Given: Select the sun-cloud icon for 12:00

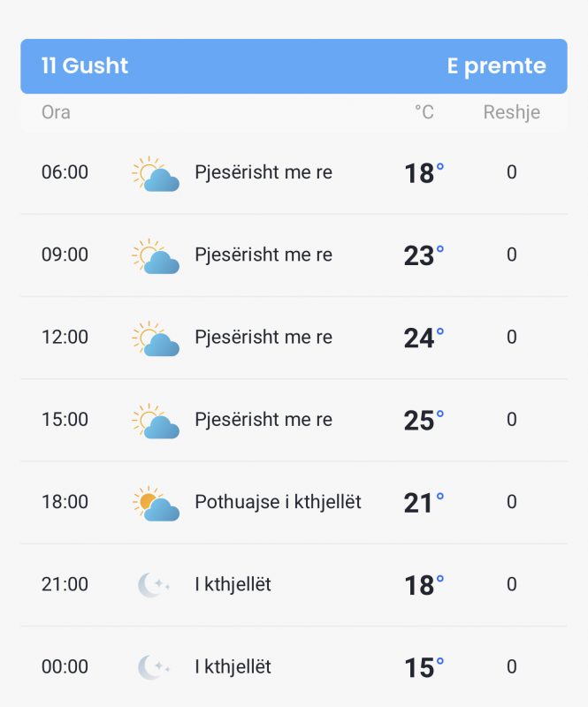Looking at the screenshot, I should click(x=156, y=338).
